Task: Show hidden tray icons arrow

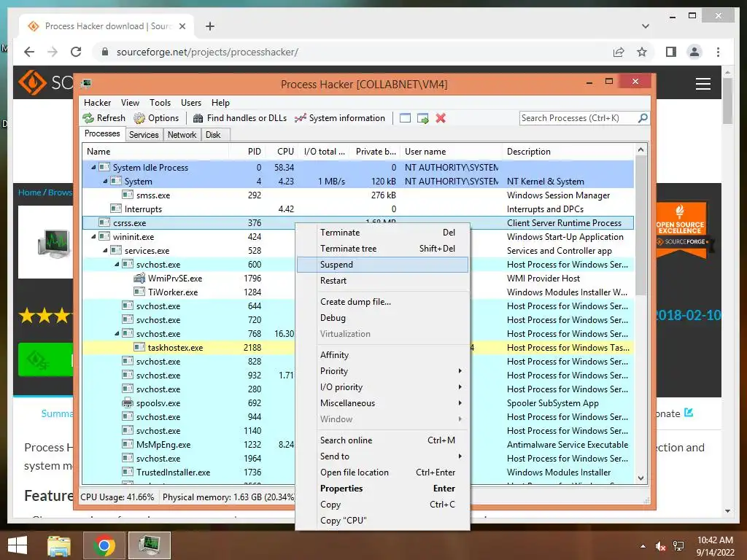Action: (x=643, y=546)
